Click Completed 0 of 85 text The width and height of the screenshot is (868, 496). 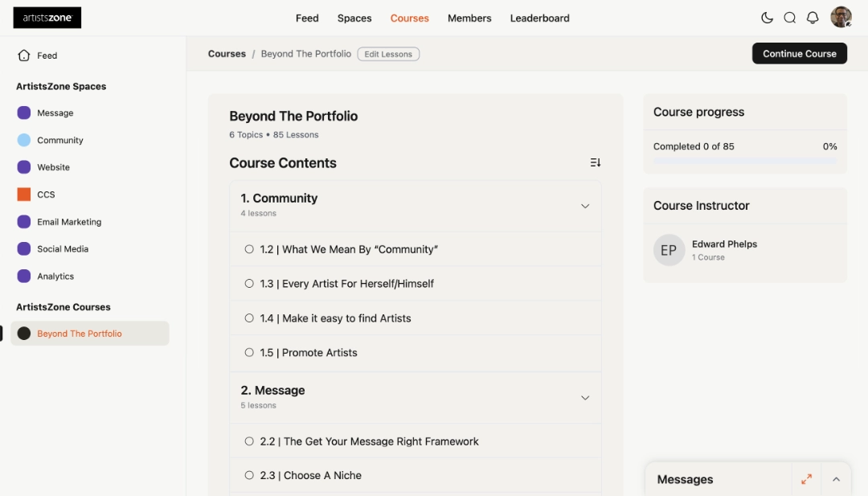coord(694,146)
